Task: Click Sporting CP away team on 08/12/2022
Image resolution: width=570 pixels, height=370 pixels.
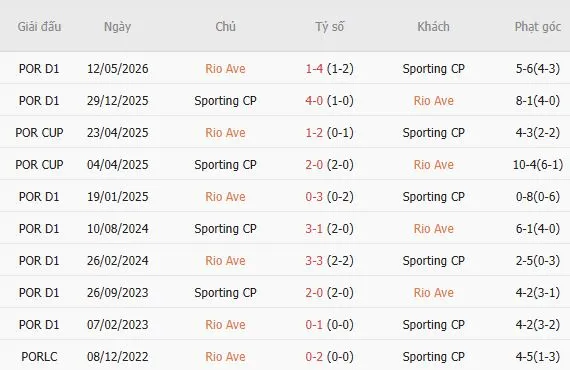Action: click(434, 357)
